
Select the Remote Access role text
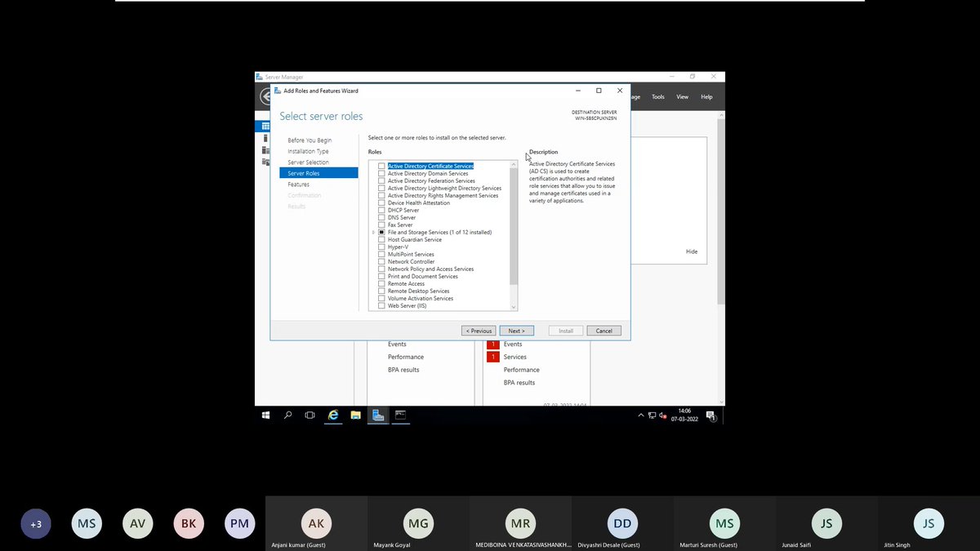pyautogui.click(x=406, y=284)
